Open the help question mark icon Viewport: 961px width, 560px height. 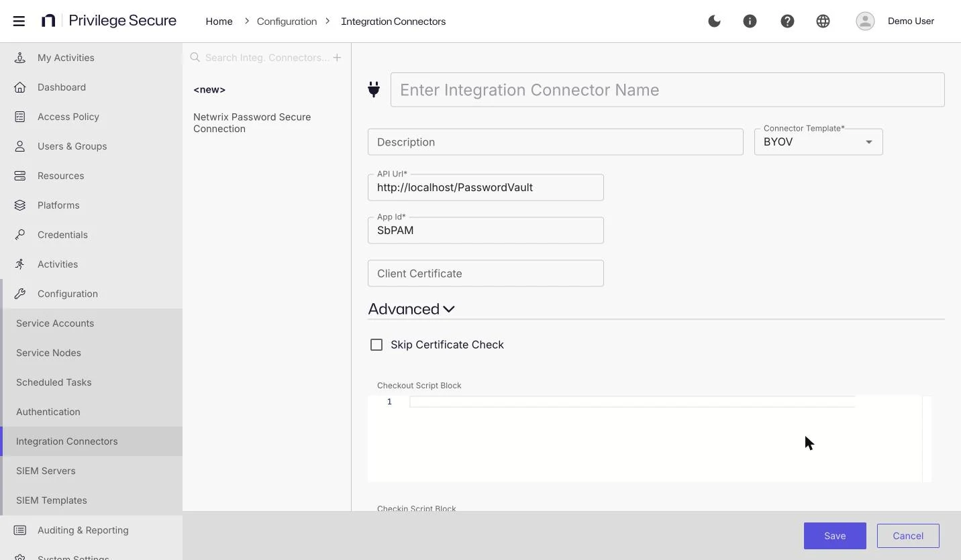click(x=787, y=21)
